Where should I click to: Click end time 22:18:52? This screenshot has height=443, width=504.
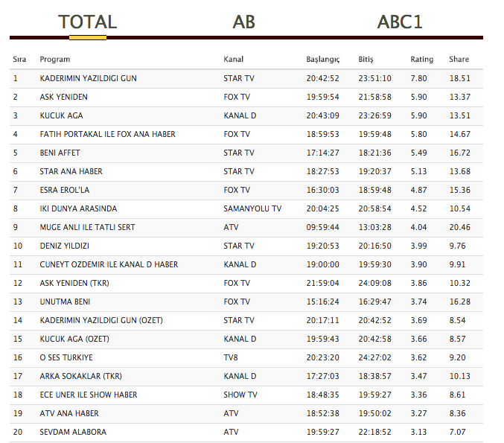(x=374, y=433)
